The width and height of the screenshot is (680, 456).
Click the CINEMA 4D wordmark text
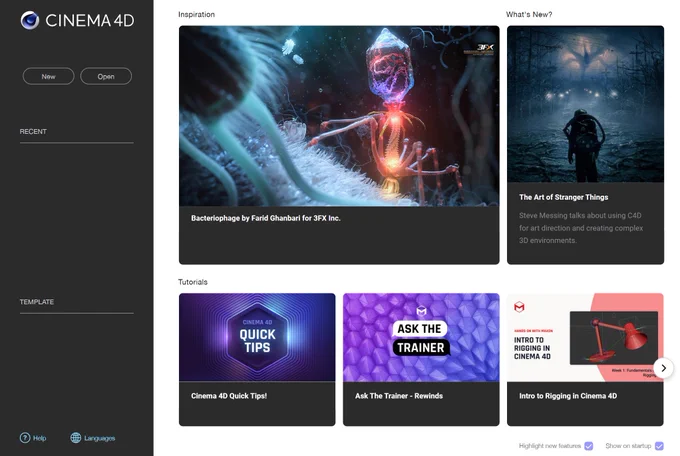coord(90,20)
